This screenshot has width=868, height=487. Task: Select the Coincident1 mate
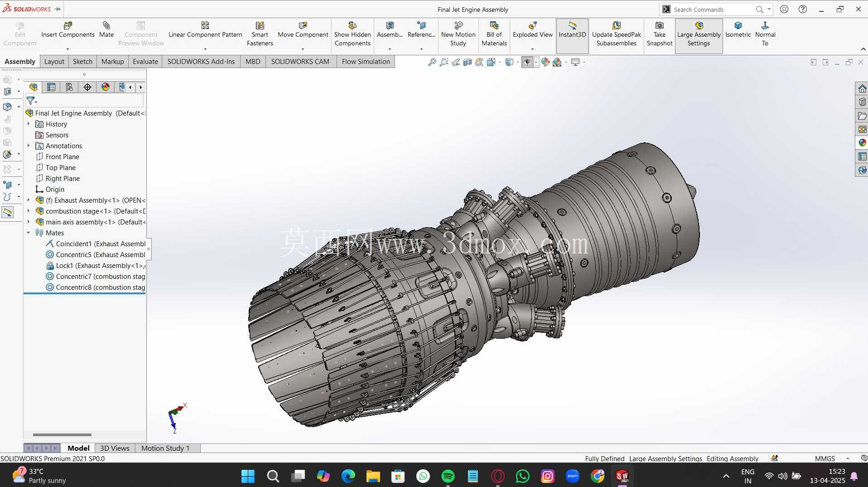coord(96,243)
